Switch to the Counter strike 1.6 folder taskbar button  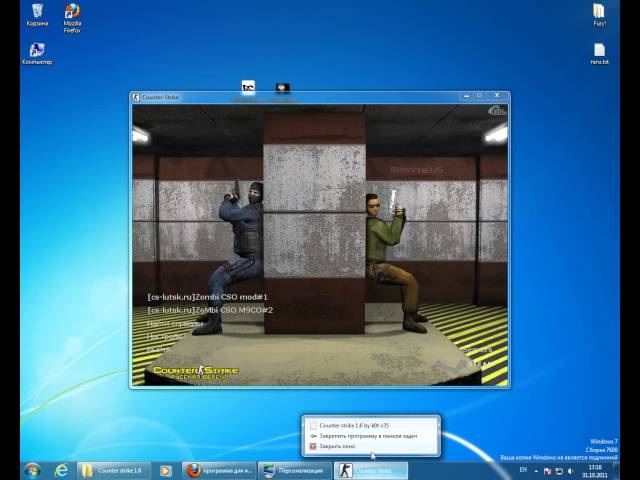pos(114,471)
